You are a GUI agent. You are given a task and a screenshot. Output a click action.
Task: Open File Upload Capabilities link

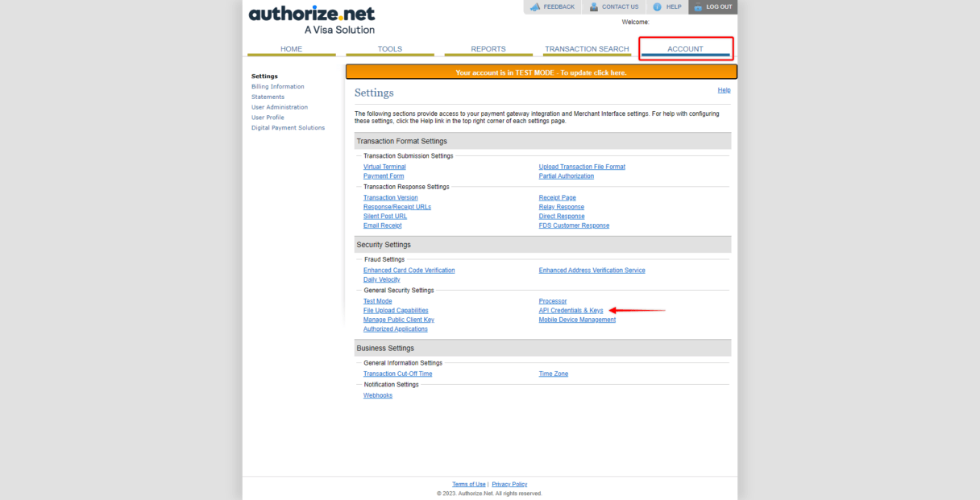396,311
